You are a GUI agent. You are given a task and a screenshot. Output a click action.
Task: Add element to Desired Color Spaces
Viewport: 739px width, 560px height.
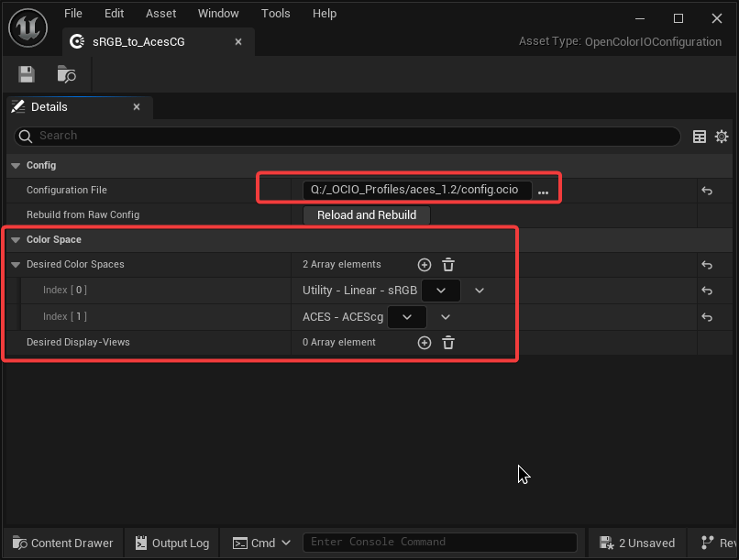[x=425, y=265]
